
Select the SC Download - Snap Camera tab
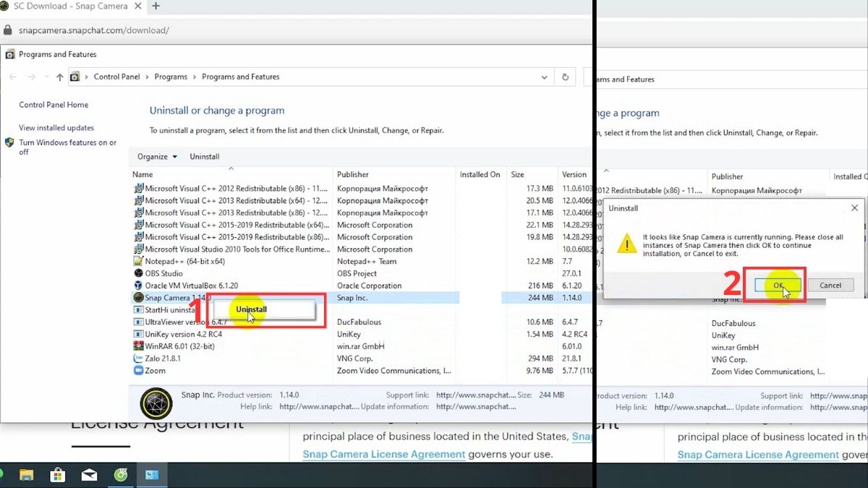72,6
